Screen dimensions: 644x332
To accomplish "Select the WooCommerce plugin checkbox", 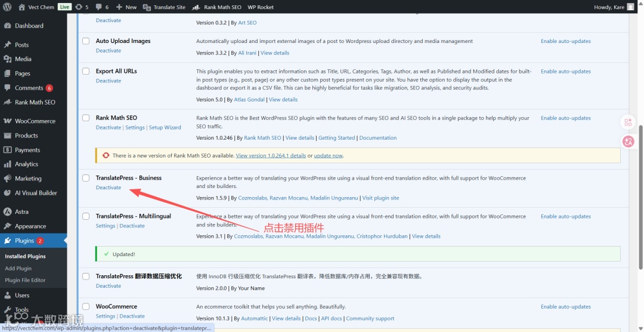I will tap(86, 306).
